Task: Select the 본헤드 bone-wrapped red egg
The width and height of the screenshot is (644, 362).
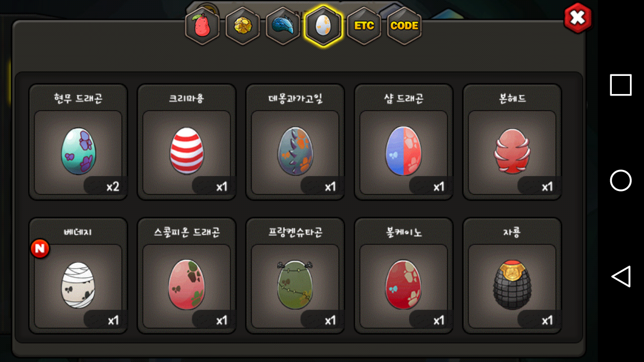Action: coord(512,142)
